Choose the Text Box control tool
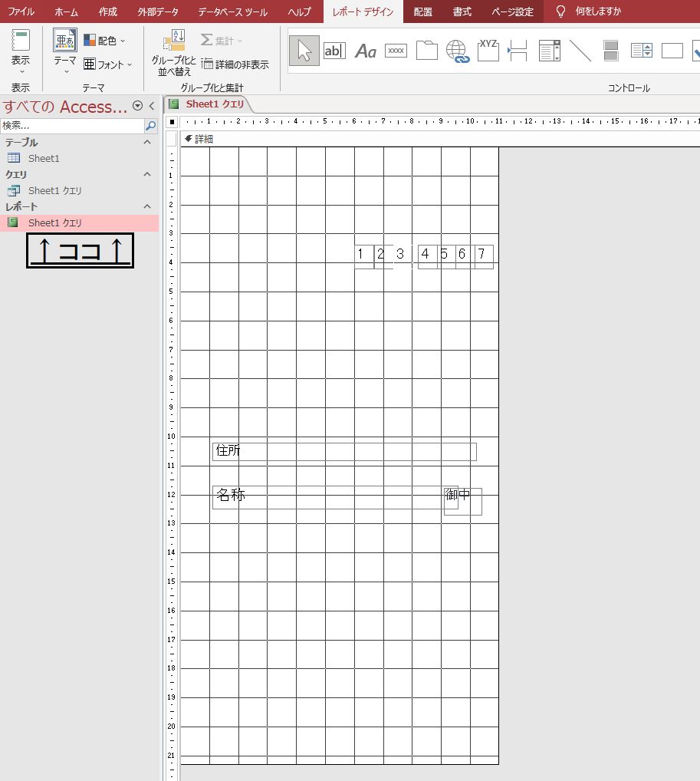The width and height of the screenshot is (700, 781). pos(334,51)
